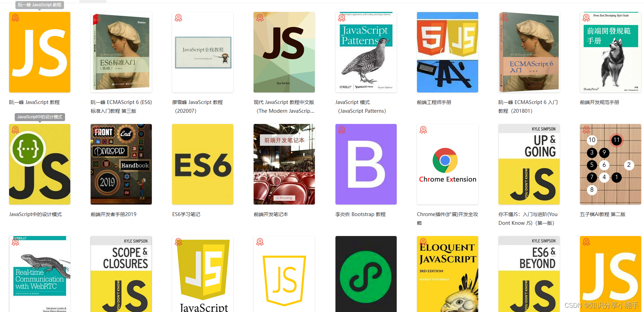
Task: Open the Gomoku board cover
Action: pyautogui.click(x=610, y=164)
